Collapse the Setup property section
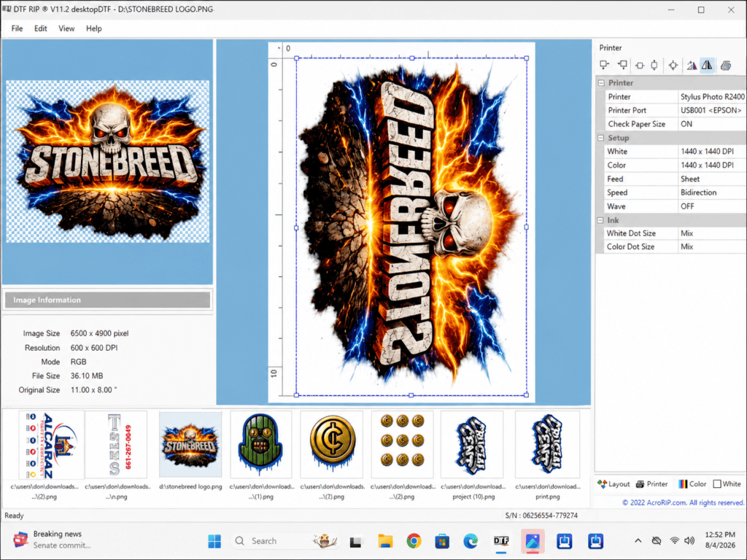This screenshot has width=747, height=560. (601, 138)
